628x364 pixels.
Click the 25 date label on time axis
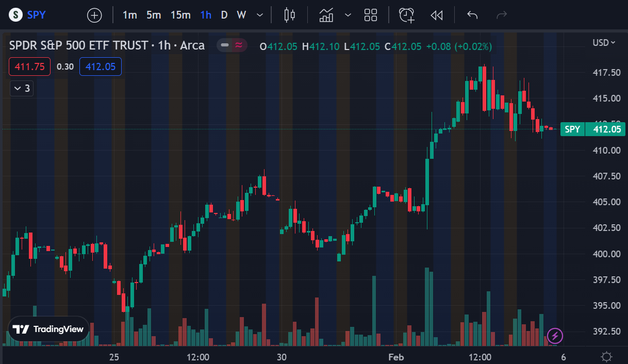coord(114,357)
